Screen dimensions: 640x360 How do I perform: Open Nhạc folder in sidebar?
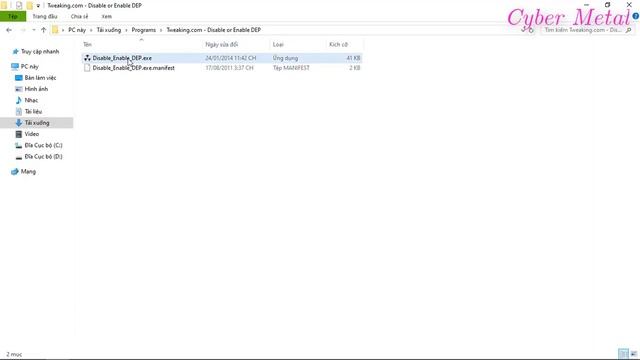coord(31,100)
